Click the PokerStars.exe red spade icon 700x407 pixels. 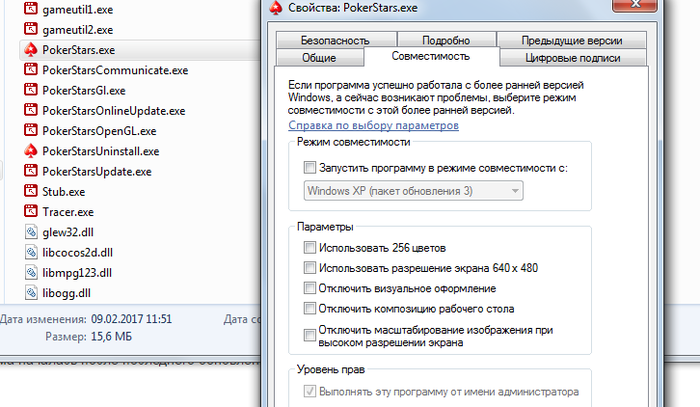(30, 50)
